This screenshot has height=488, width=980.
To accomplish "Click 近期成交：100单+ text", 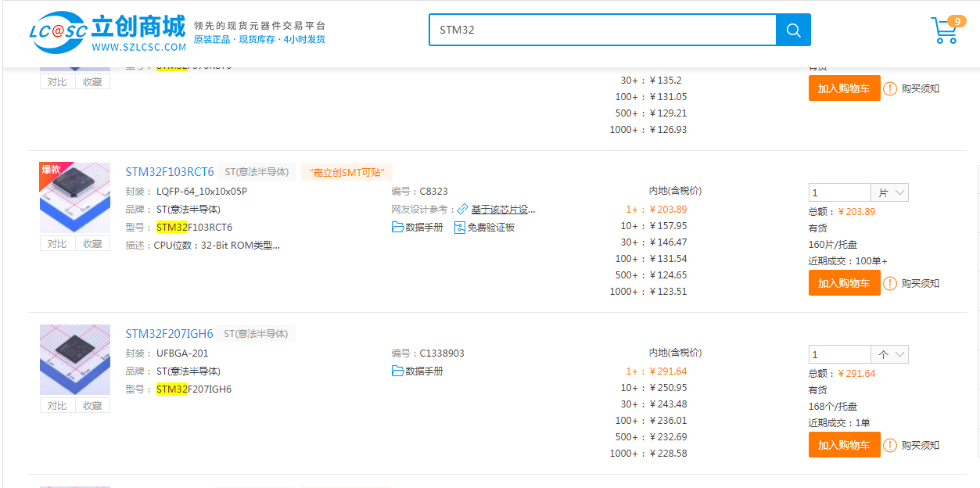I will click(848, 261).
